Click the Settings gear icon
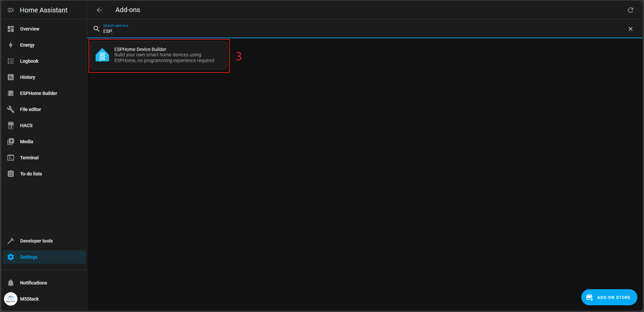644x312 pixels. coord(11,257)
